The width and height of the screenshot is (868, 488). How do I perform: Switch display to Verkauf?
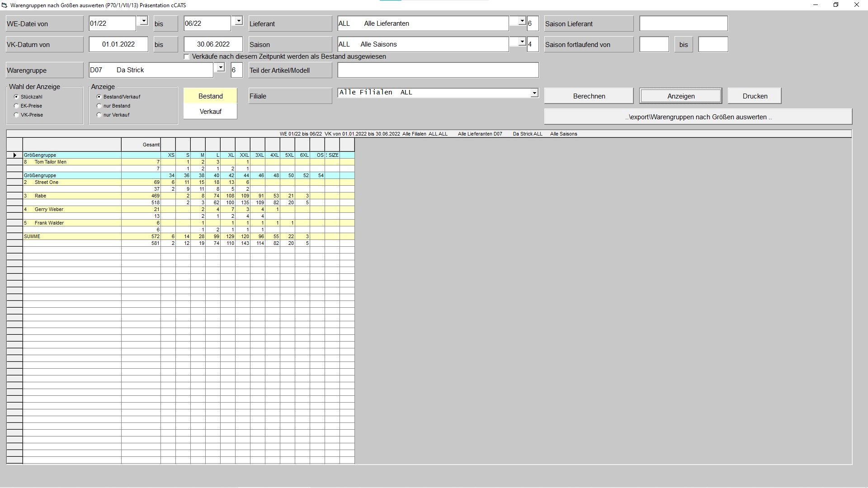click(x=210, y=111)
